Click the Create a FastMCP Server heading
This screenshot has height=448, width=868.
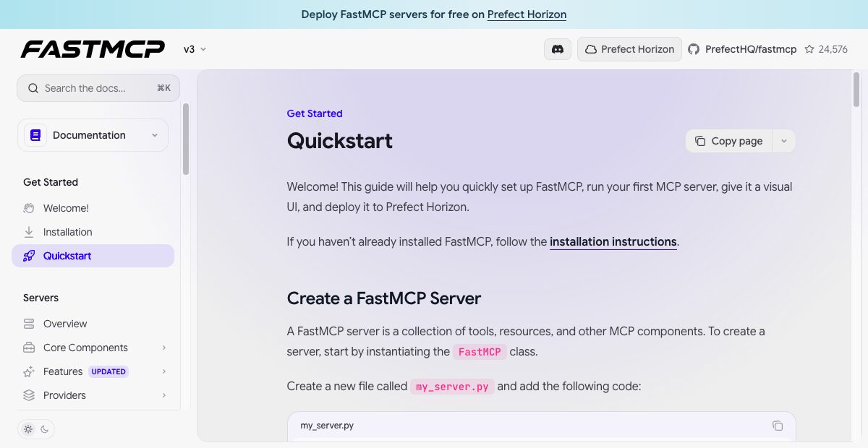pos(384,298)
